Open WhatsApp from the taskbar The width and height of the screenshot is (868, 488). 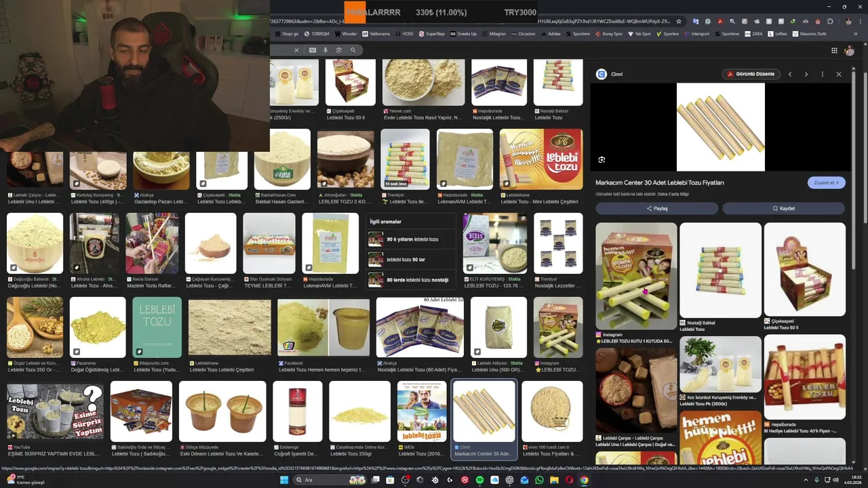(x=539, y=480)
